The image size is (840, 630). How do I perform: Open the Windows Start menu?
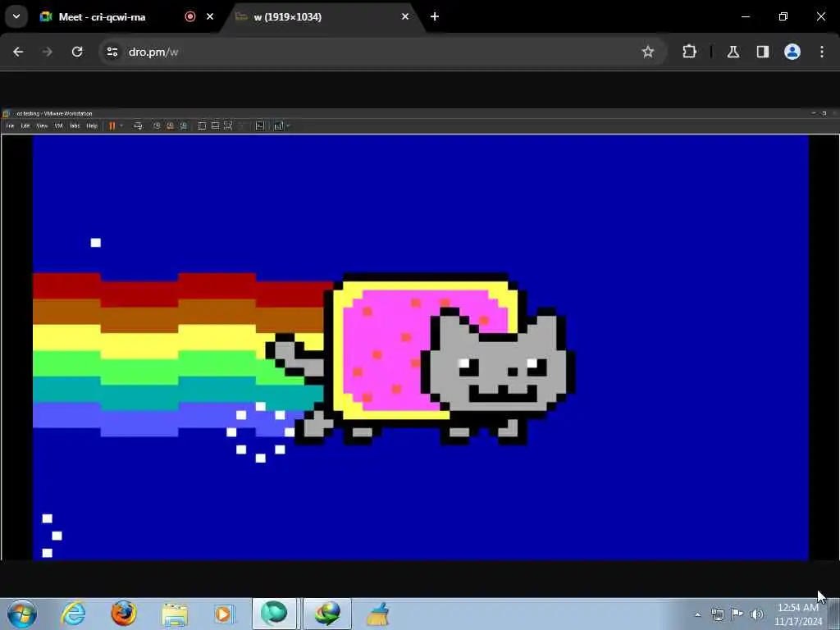pyautogui.click(x=22, y=614)
